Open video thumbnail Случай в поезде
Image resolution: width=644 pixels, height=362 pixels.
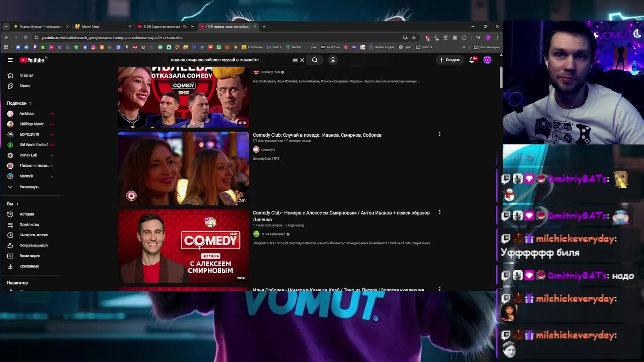click(183, 168)
